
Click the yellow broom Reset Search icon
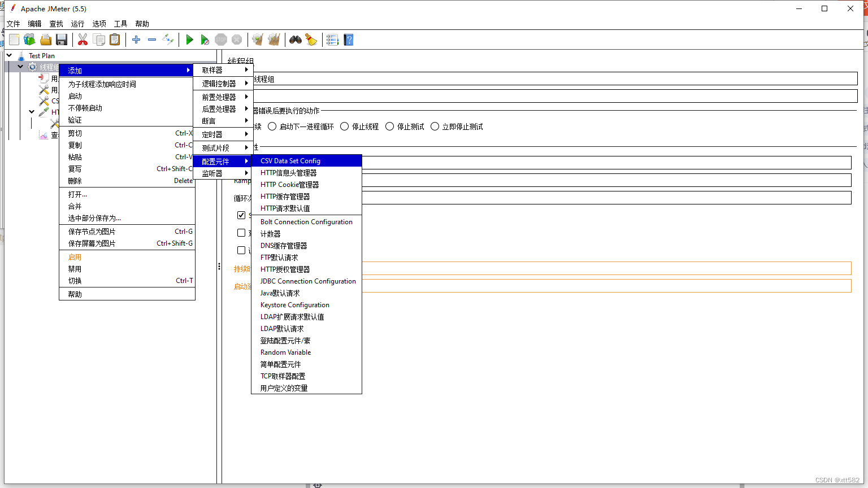tap(311, 40)
